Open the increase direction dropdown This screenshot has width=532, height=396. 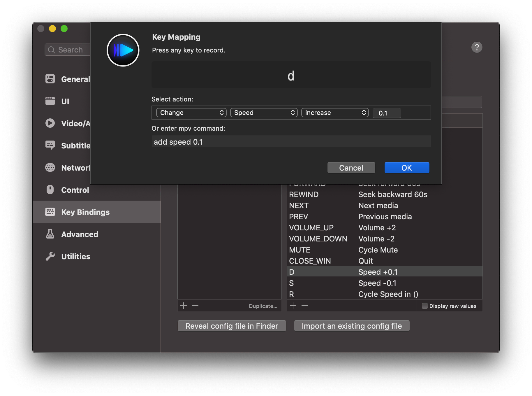click(335, 113)
